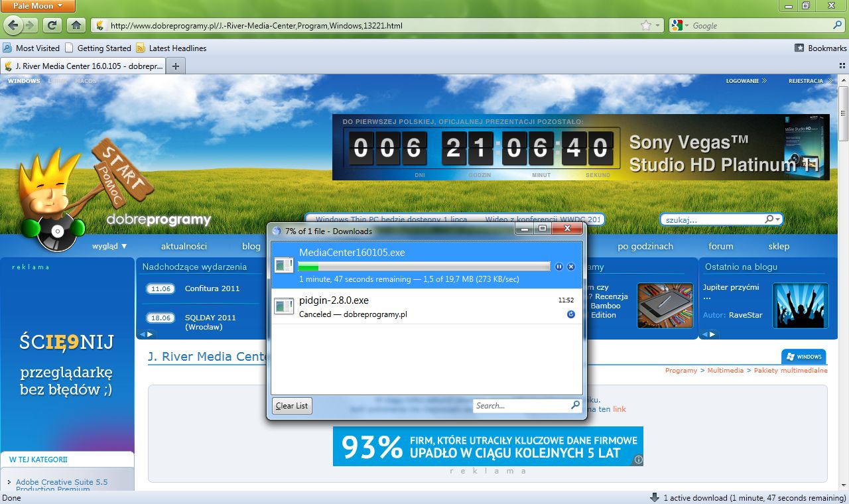Viewport: 849px width, 504px height.
Task: Click the orange link in the notice
Action: (x=620, y=409)
